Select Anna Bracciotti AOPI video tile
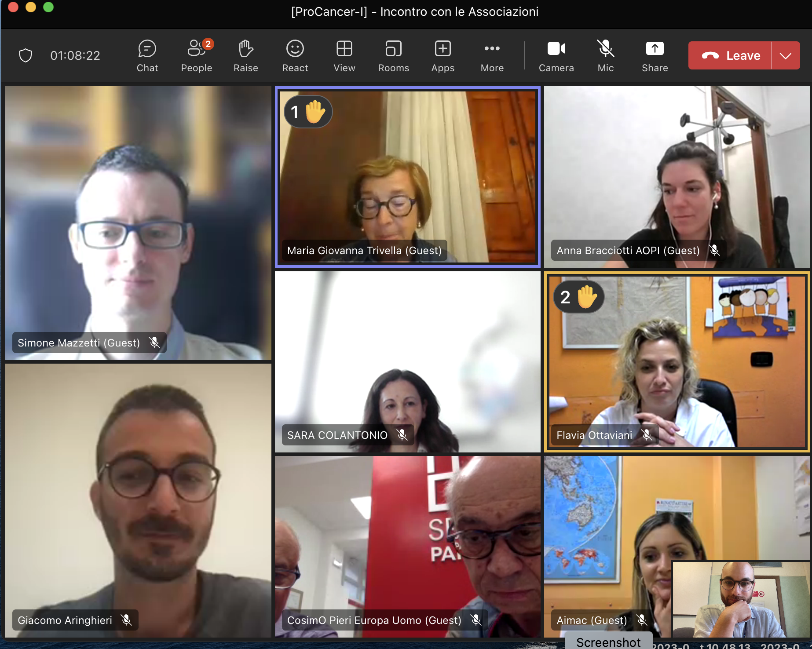812x649 pixels. 677,177
